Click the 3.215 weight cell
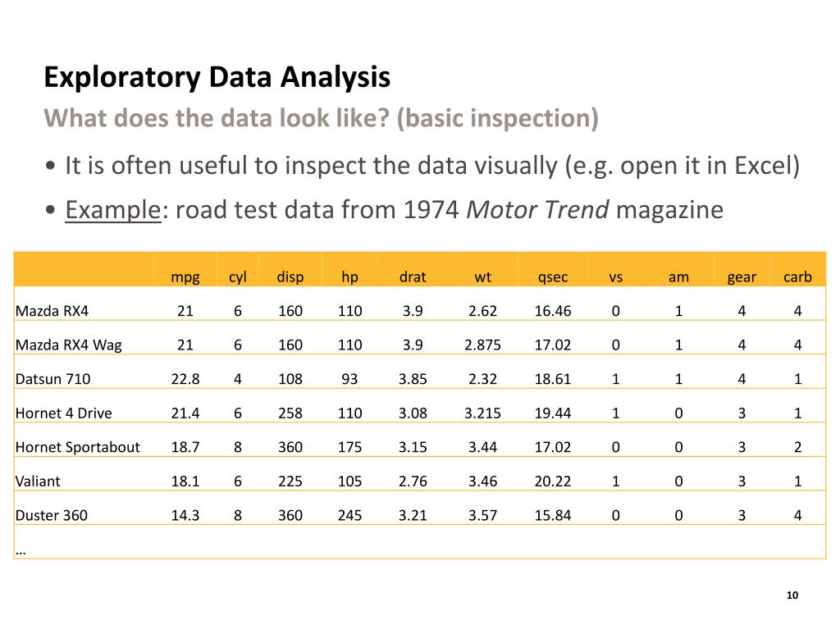The height and width of the screenshot is (630, 840). pos(482,413)
